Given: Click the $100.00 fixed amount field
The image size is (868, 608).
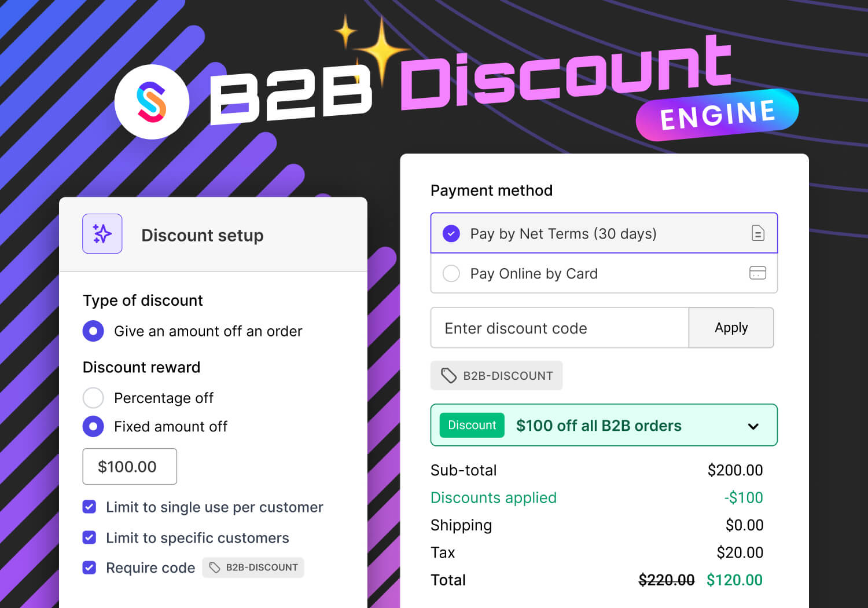Looking at the screenshot, I should coord(130,466).
